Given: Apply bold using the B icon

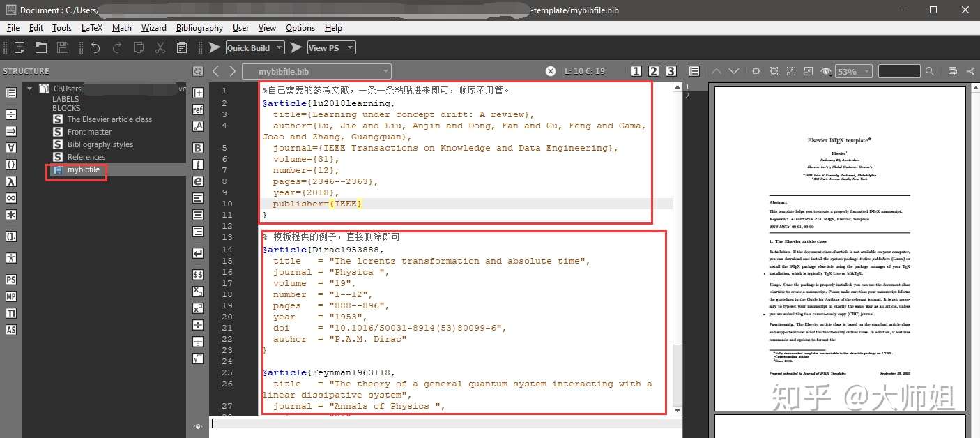Looking at the screenshot, I should pos(197,147).
